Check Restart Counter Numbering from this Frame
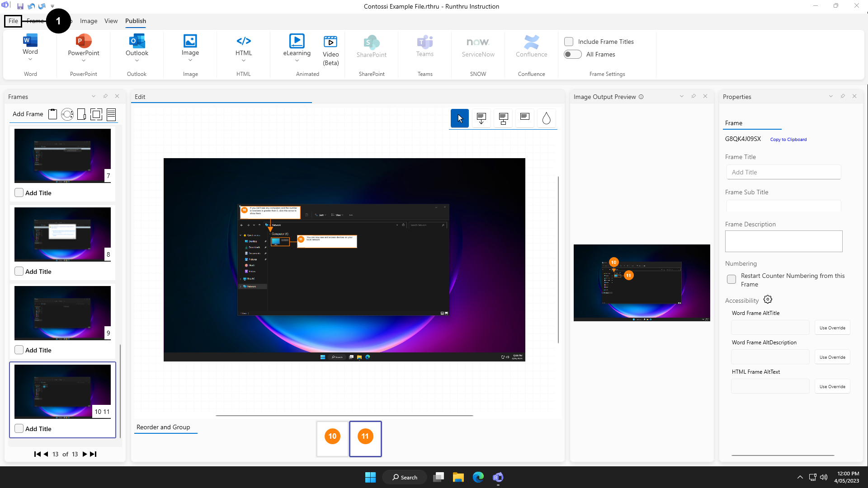868x488 pixels. click(x=731, y=279)
